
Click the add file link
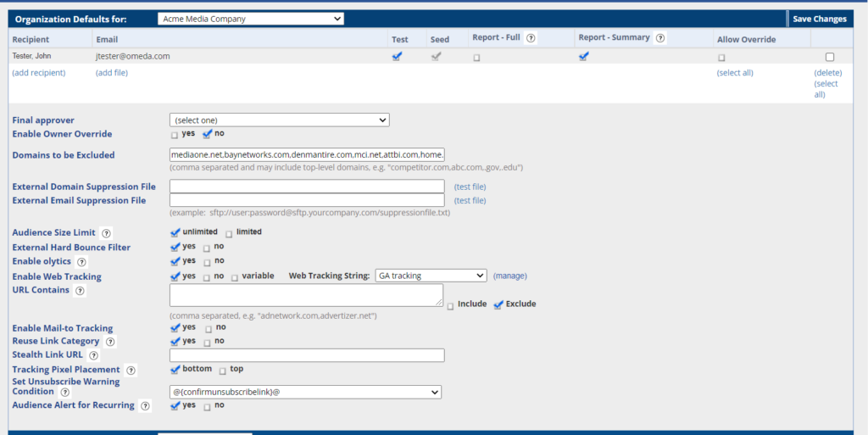point(112,73)
